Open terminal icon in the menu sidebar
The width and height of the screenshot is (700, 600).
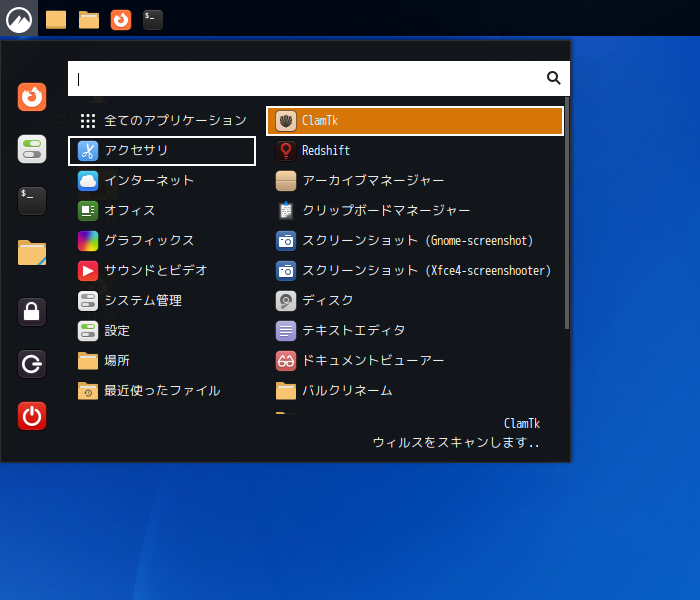(x=32, y=201)
